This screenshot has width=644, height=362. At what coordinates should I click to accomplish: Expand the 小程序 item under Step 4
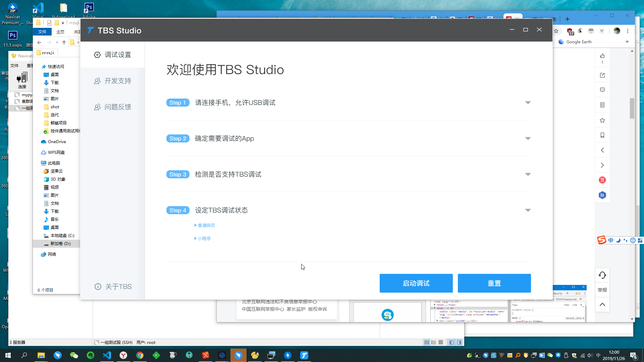(x=203, y=238)
